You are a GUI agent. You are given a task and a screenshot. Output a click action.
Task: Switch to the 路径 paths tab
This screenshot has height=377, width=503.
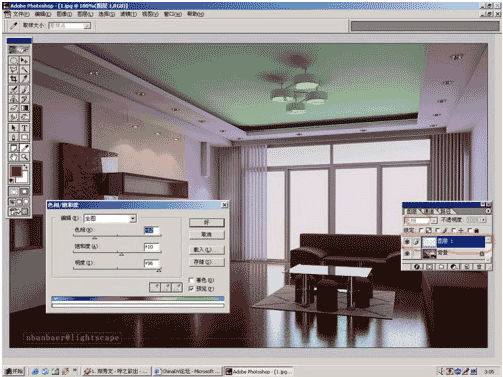(x=446, y=211)
